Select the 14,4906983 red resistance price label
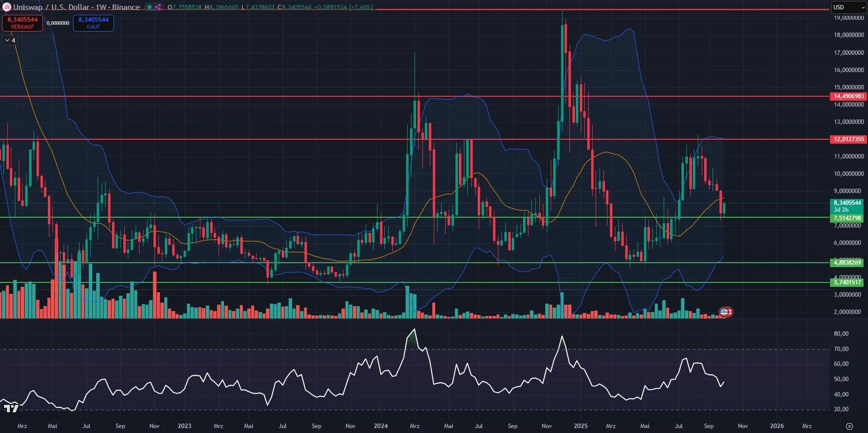 848,96
